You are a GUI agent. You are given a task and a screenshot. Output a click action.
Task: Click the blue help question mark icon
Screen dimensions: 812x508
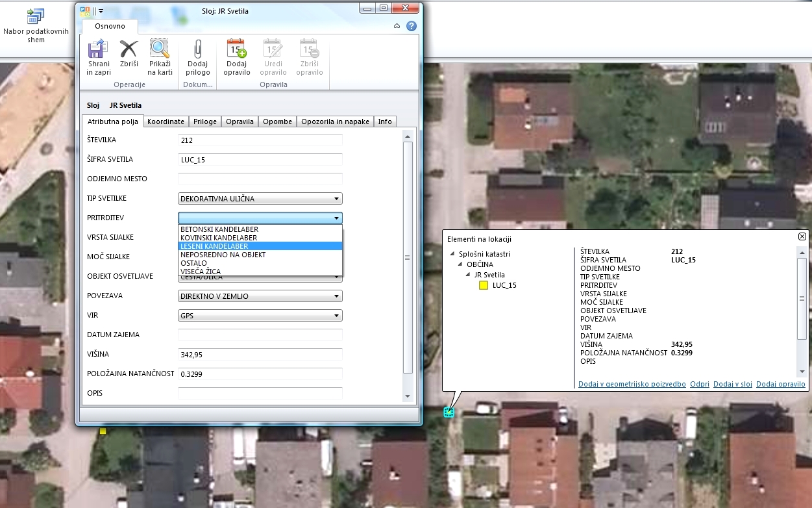click(411, 27)
